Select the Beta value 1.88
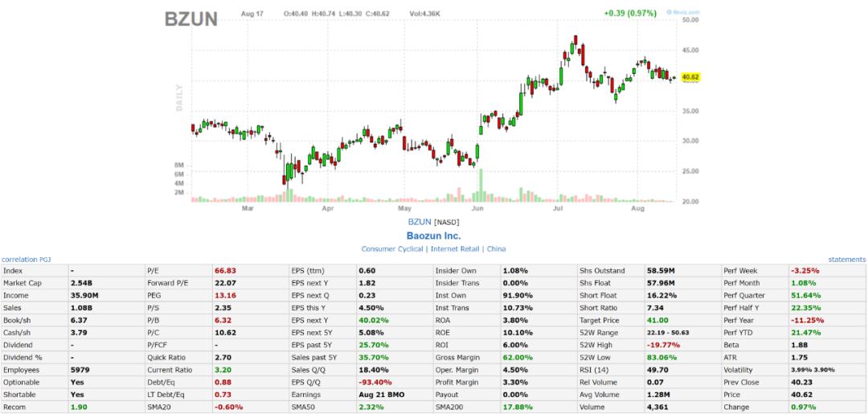Image resolution: width=868 pixels, height=414 pixels. tap(799, 345)
